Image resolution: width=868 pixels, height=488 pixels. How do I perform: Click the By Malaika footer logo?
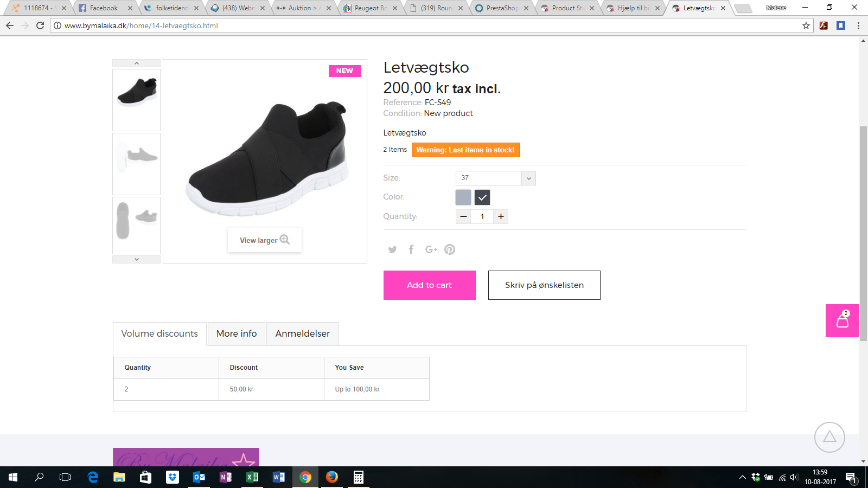(186, 457)
